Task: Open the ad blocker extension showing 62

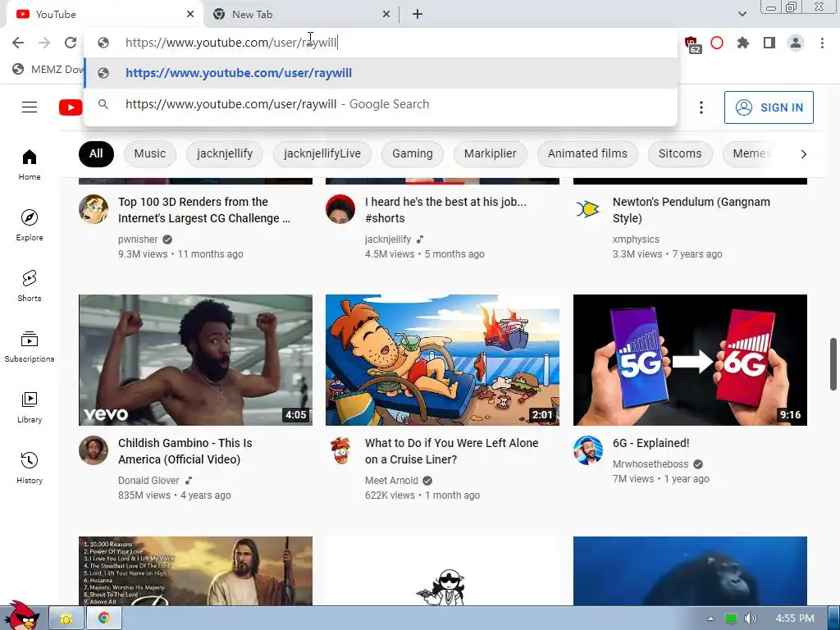Action: click(x=692, y=44)
